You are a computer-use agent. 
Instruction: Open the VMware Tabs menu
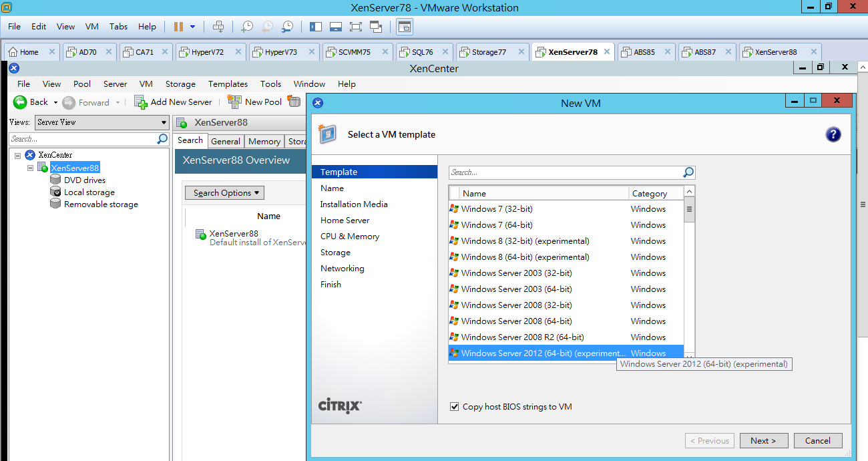pos(118,27)
